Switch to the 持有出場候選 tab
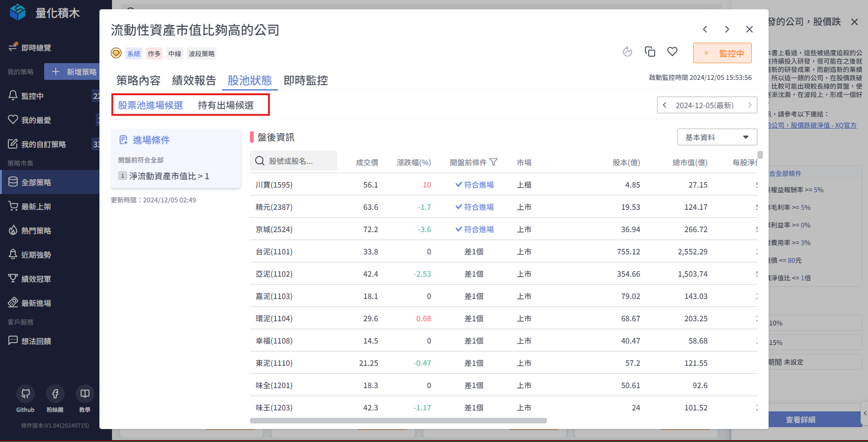The height and width of the screenshot is (442, 868). click(225, 105)
